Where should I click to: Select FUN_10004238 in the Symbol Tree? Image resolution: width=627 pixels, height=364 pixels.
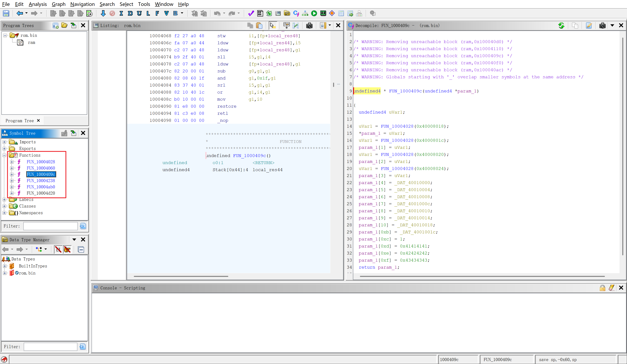[x=41, y=181]
